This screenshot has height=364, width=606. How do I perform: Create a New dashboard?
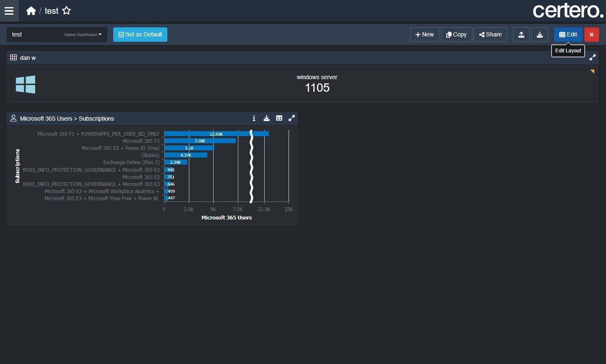(425, 35)
